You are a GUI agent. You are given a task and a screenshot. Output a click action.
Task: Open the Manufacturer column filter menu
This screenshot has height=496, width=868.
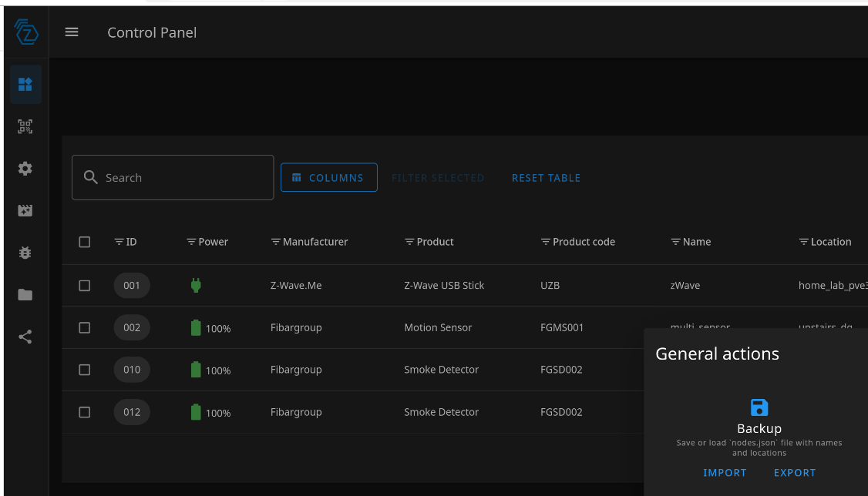pos(275,242)
